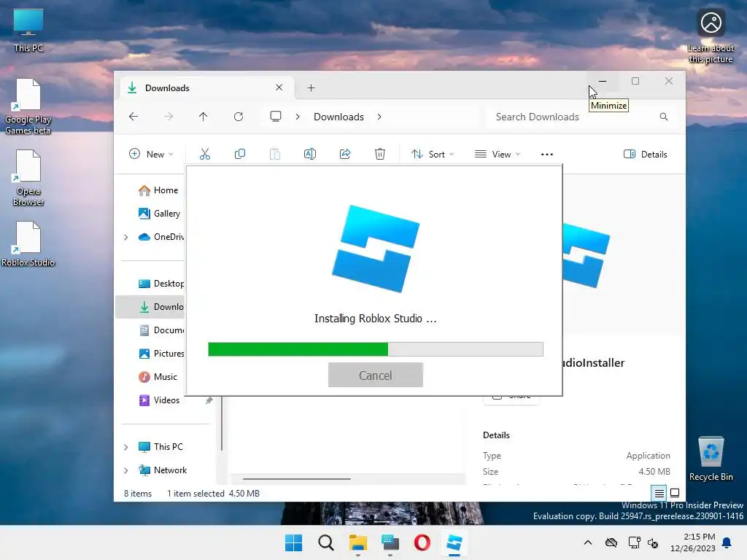Viewport: 747px width, 560px height.
Task: Click the network display tray icon
Action: click(x=634, y=542)
